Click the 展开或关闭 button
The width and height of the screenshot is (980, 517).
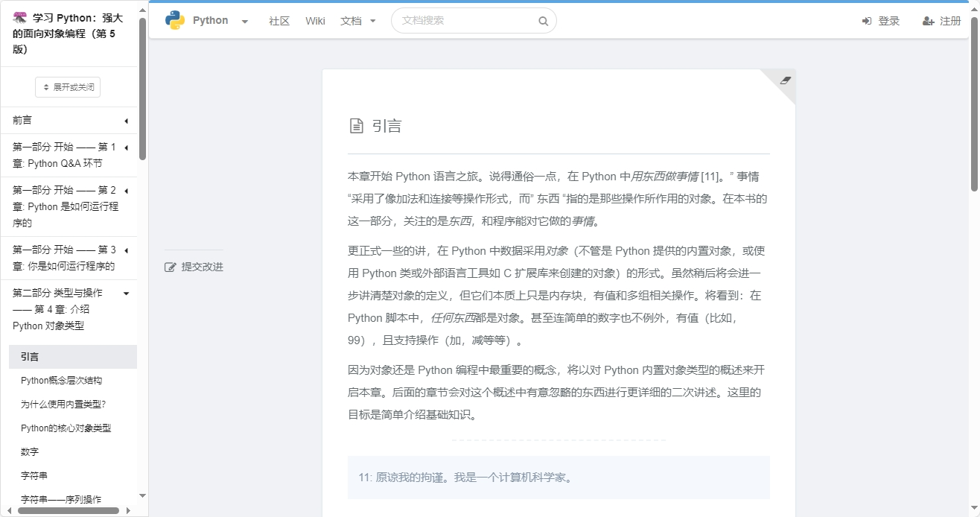pyautogui.click(x=68, y=87)
